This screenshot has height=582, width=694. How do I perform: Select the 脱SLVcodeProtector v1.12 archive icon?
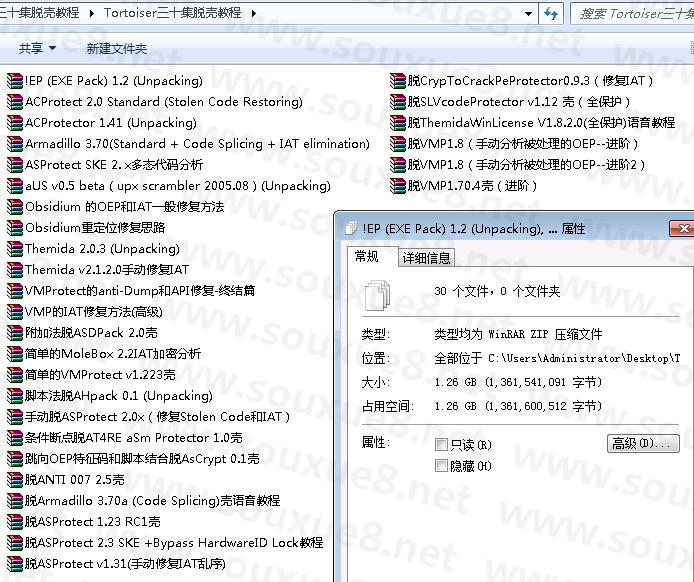pyautogui.click(x=397, y=102)
